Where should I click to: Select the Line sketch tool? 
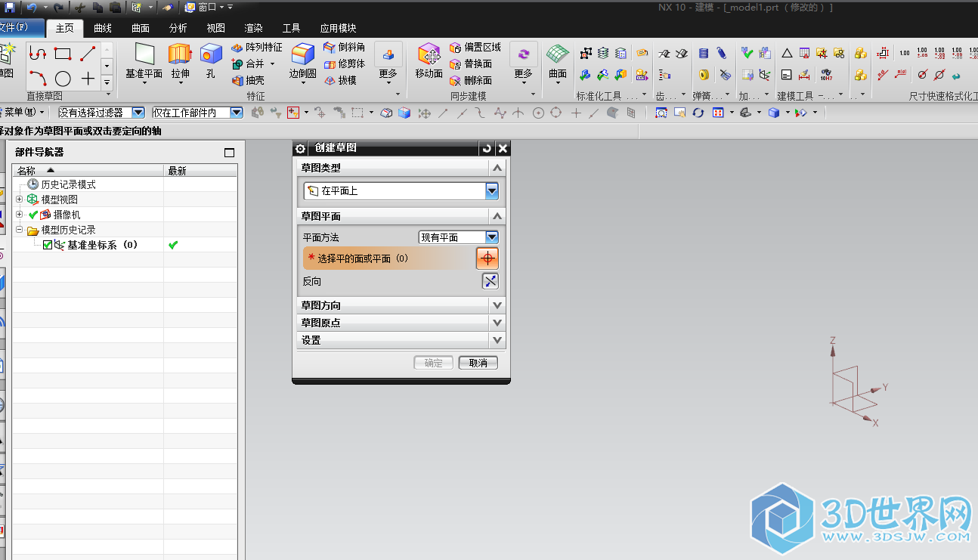click(88, 54)
